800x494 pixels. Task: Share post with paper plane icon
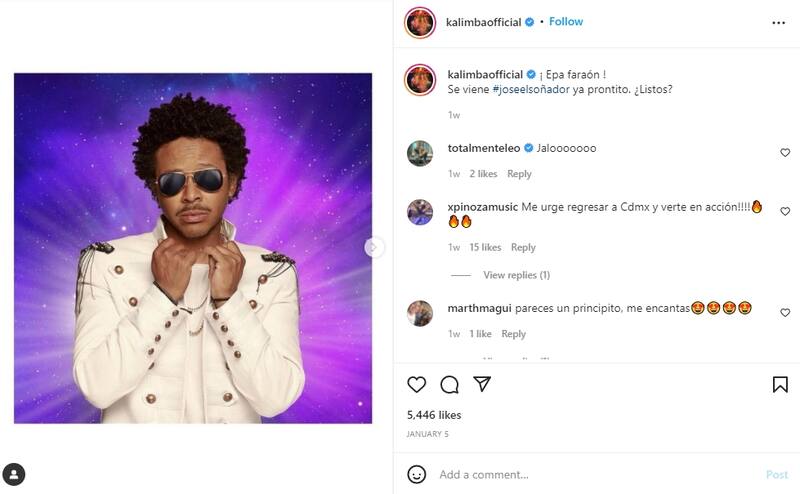click(x=482, y=384)
